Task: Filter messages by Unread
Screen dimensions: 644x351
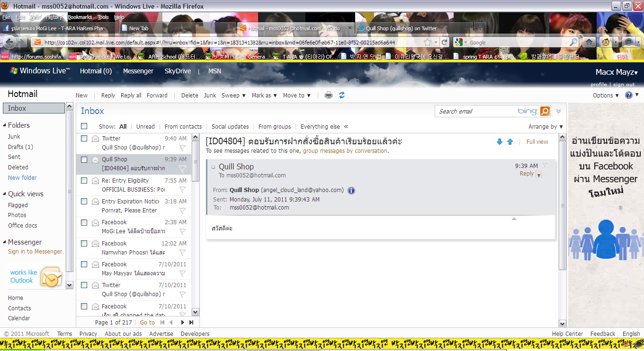Action: tap(145, 126)
